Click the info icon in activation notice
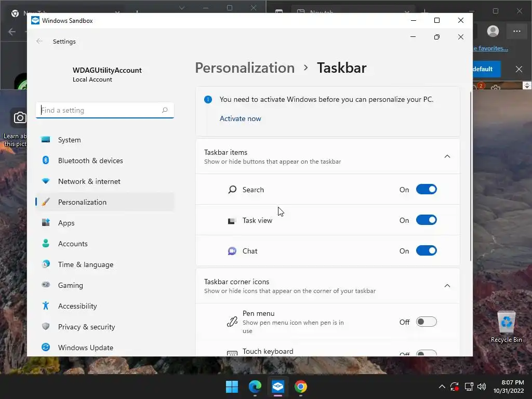Image resolution: width=532 pixels, height=399 pixels. 208,99
